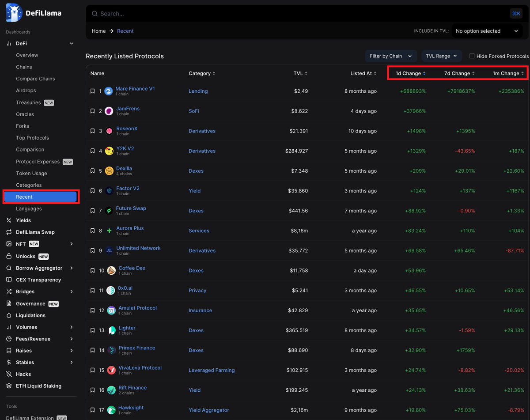Click the Liquidations droplet icon
The width and height of the screenshot is (530, 420).
[x=9, y=315]
